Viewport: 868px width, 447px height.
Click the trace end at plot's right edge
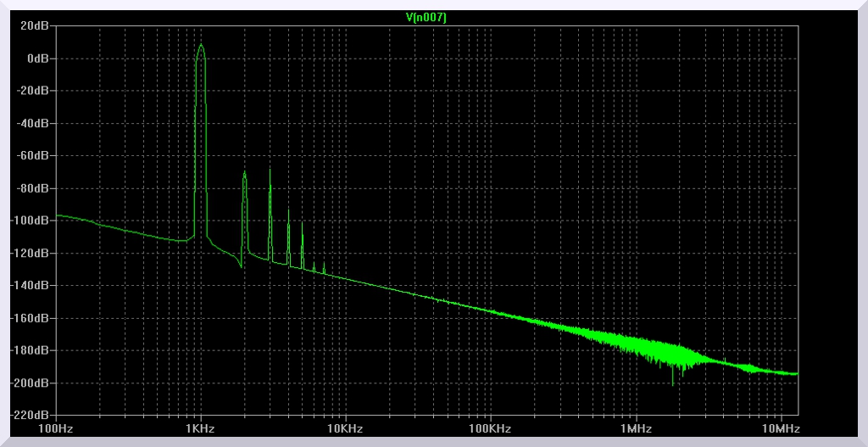797,373
